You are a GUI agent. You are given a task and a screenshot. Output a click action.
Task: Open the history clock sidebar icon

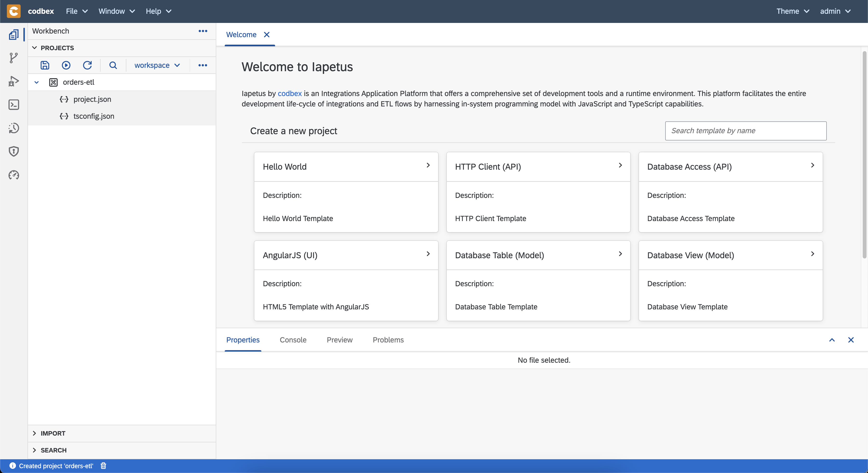pos(14,128)
